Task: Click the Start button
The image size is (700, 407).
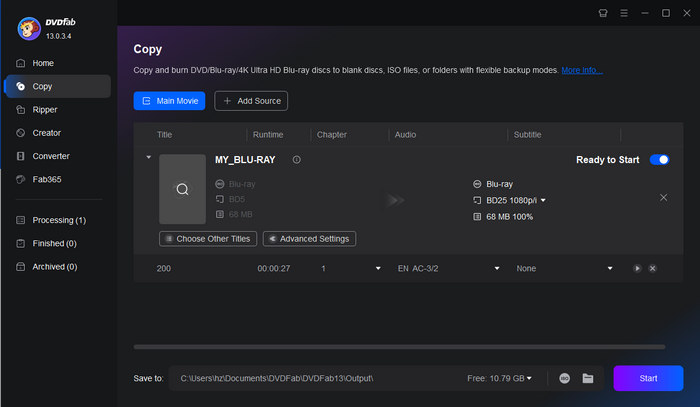Action: (648, 378)
